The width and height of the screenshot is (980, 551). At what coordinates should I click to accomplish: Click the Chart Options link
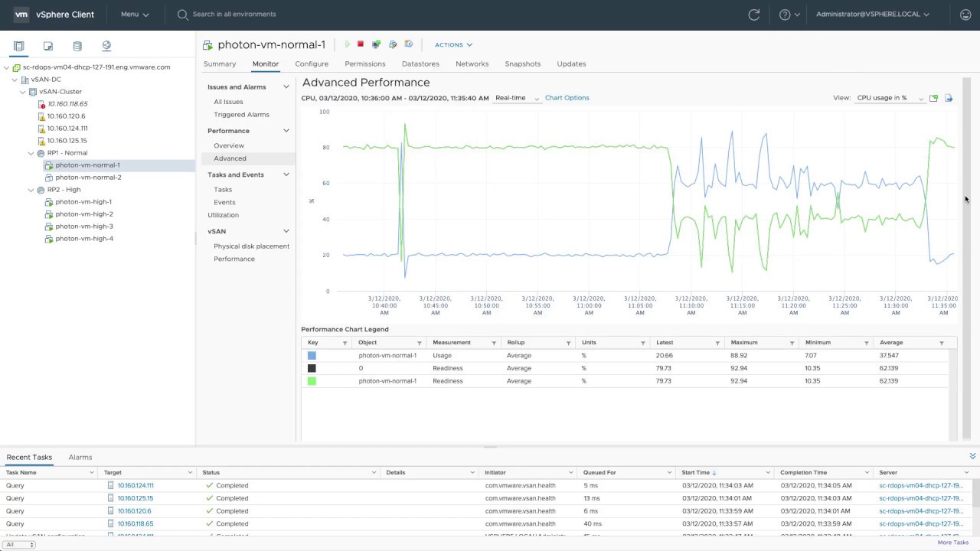(567, 98)
